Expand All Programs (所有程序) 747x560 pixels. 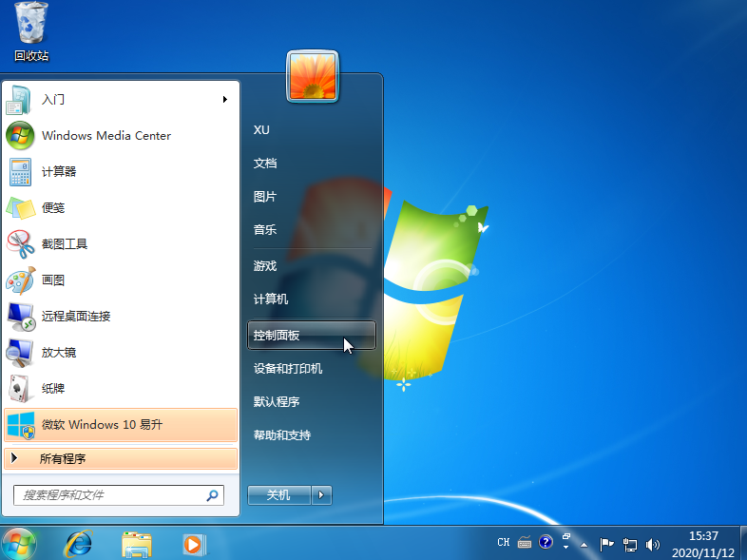[x=121, y=458]
